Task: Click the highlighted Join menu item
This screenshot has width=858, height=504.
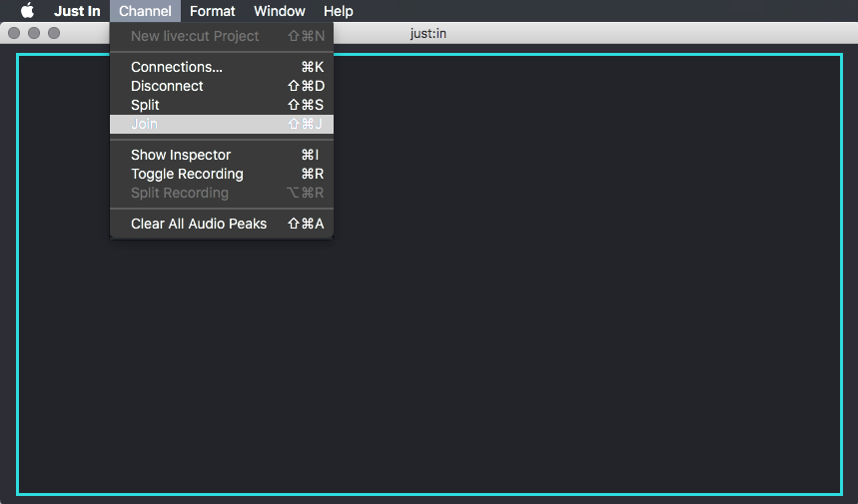Action: [222, 124]
